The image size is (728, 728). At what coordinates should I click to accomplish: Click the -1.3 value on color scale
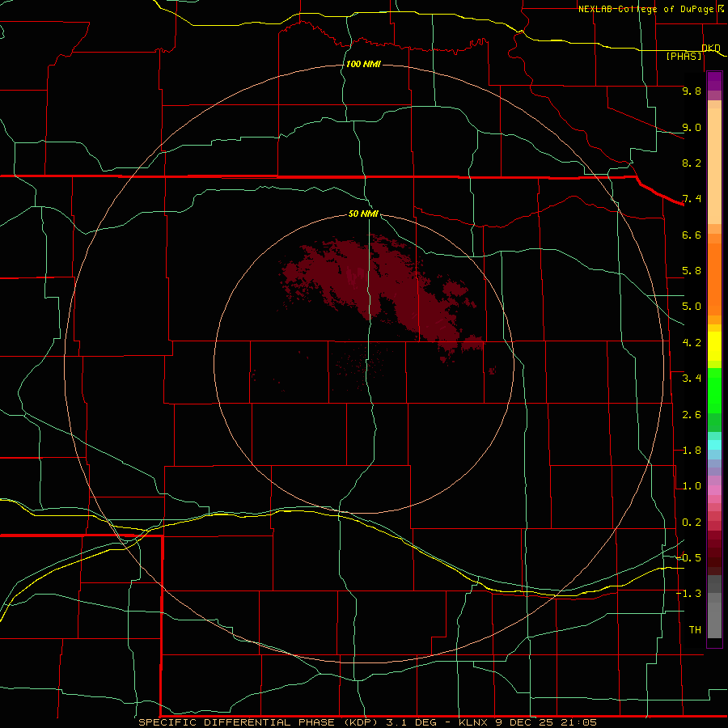click(688, 594)
